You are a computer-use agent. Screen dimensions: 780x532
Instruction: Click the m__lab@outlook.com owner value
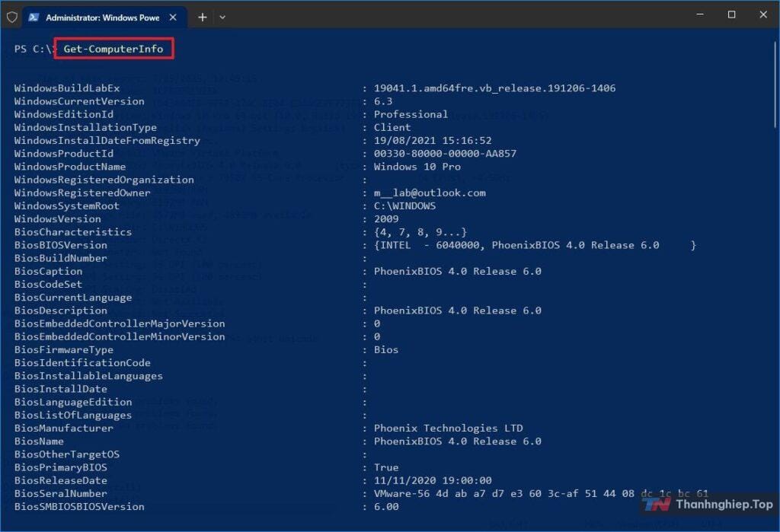tap(430, 193)
